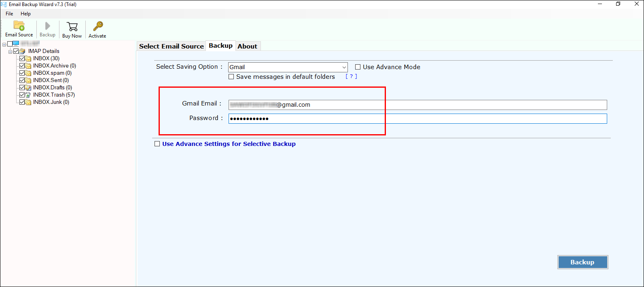Click the INBOX.spam folder icon
This screenshot has width=644, height=287.
pyautogui.click(x=28, y=73)
